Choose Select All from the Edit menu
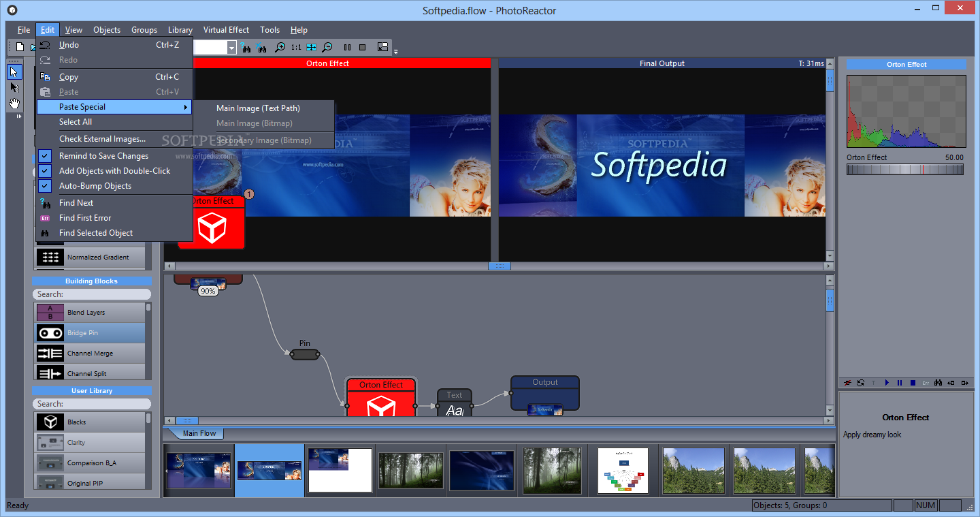This screenshot has height=517, width=980. (x=115, y=122)
